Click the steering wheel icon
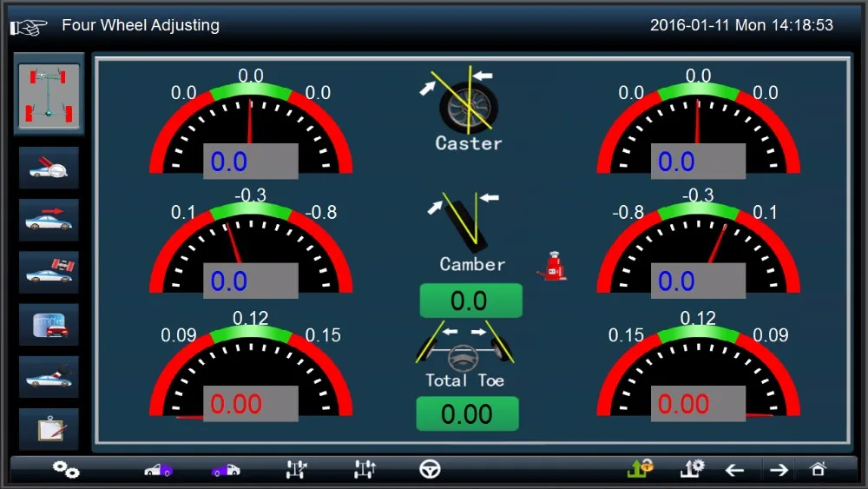The width and height of the screenshot is (868, 489). coord(430,469)
